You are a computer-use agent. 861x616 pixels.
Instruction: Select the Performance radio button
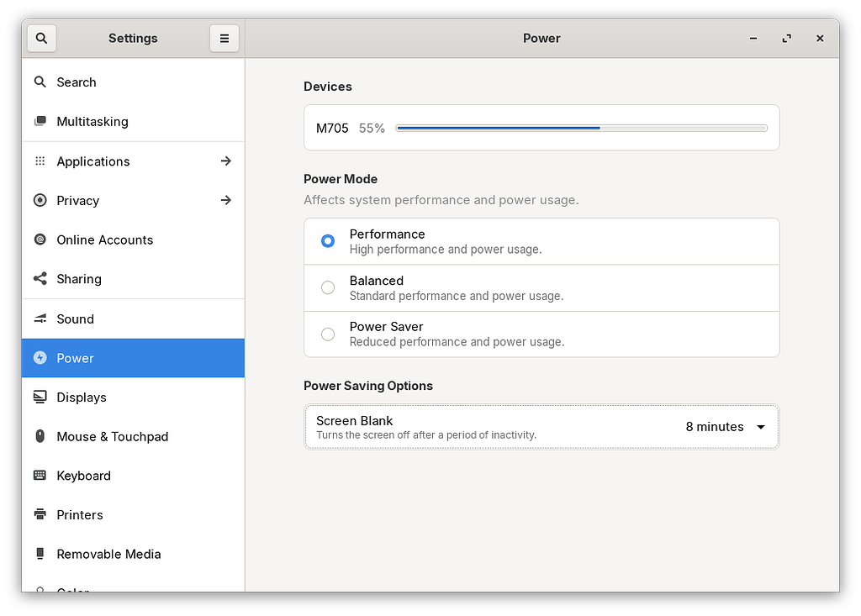tap(327, 241)
